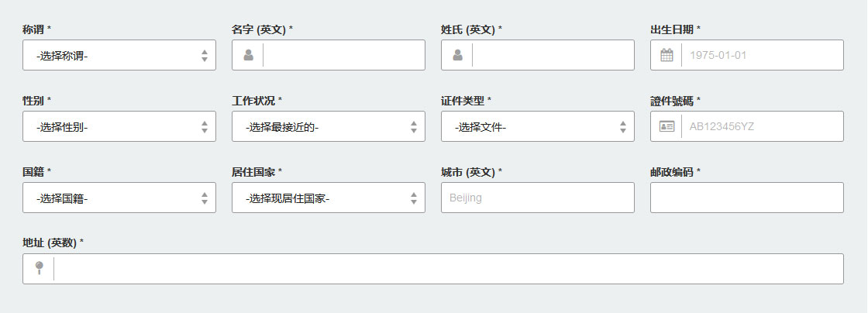Click the city field with Beijing placeholder
Screen dimensions: 868x313
(x=538, y=198)
